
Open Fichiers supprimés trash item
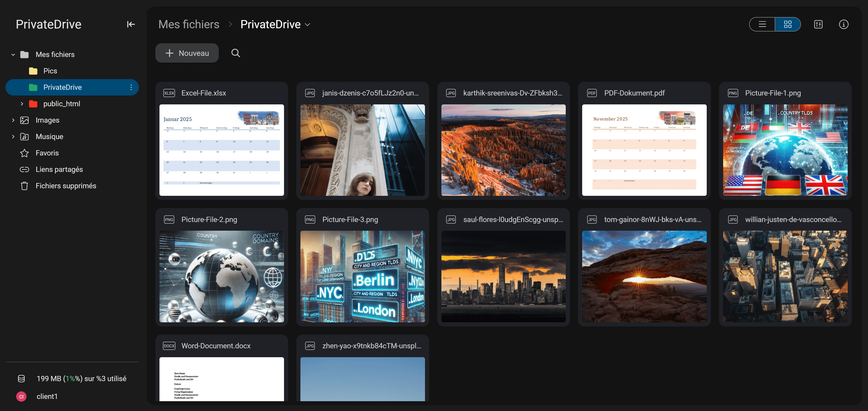click(66, 186)
